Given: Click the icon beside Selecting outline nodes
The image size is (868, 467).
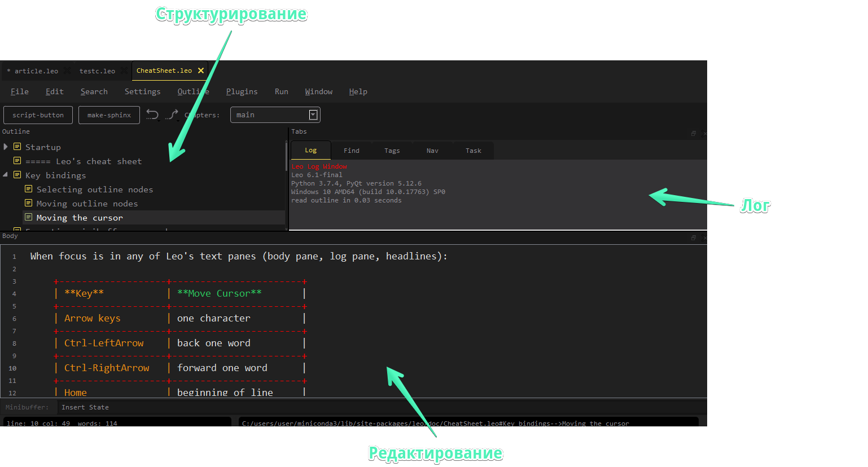Looking at the screenshot, I should pyautogui.click(x=29, y=189).
